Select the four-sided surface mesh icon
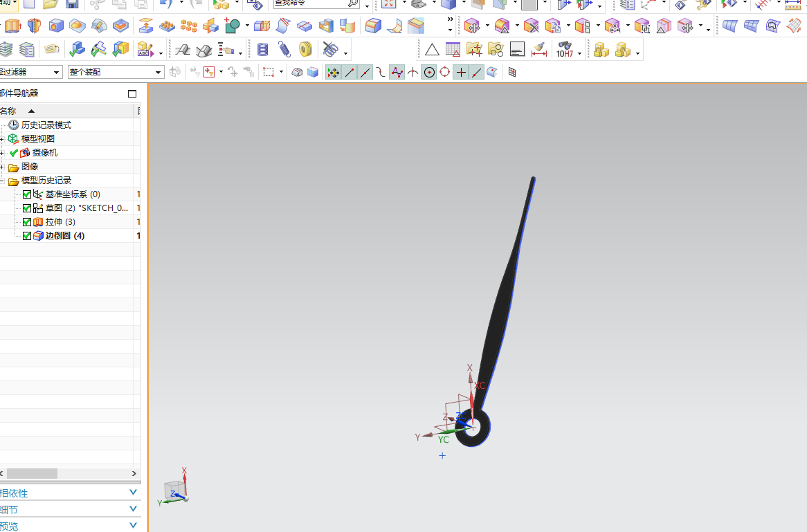The width and height of the screenshot is (807, 532). pos(752,26)
